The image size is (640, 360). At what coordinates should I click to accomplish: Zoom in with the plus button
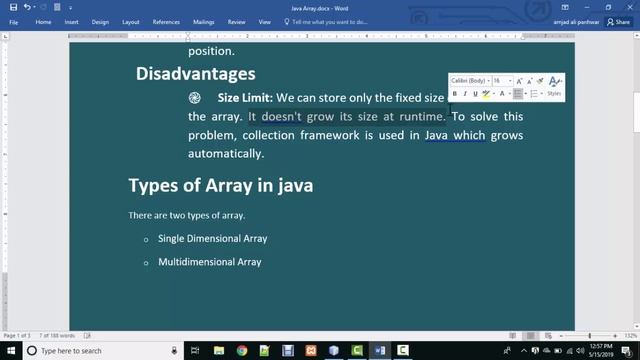click(x=615, y=336)
